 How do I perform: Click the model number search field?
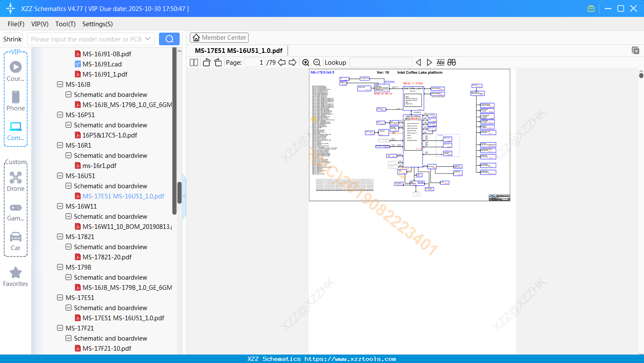86,39
